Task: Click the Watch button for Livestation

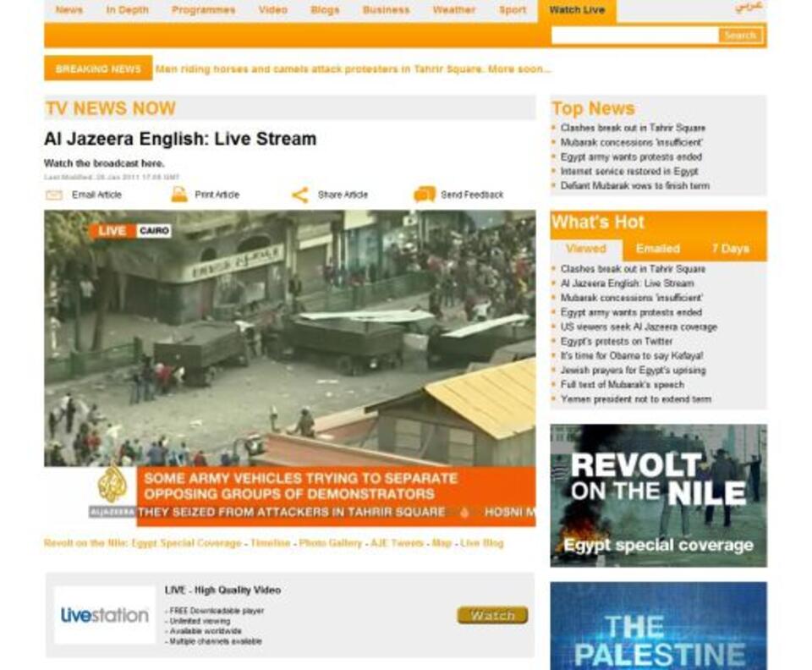Action: tap(493, 615)
